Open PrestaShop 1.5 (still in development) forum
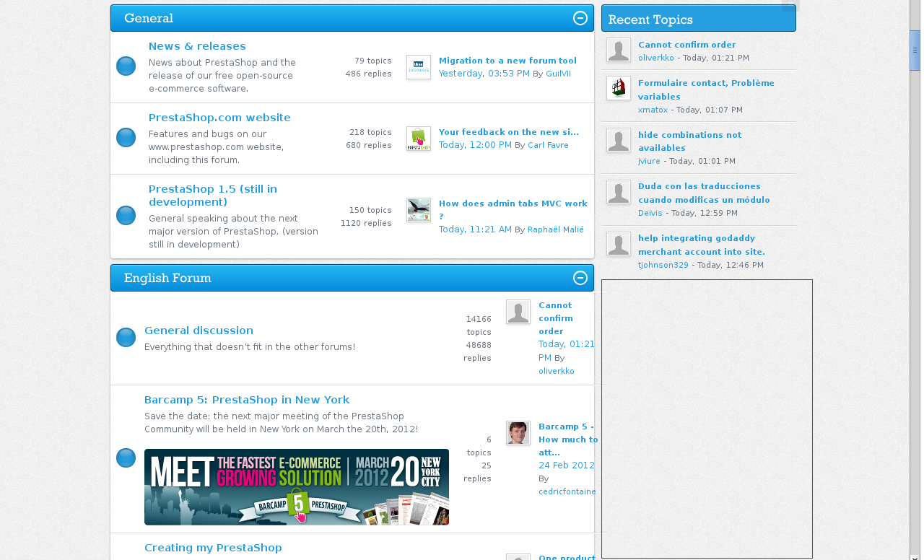This screenshot has height=560, width=924. click(213, 196)
